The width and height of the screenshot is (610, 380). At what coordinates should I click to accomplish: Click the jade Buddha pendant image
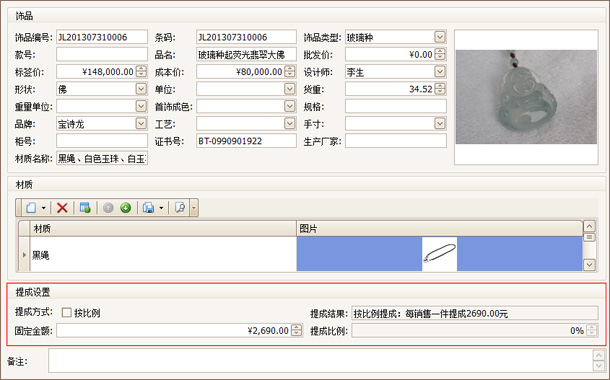(x=526, y=97)
